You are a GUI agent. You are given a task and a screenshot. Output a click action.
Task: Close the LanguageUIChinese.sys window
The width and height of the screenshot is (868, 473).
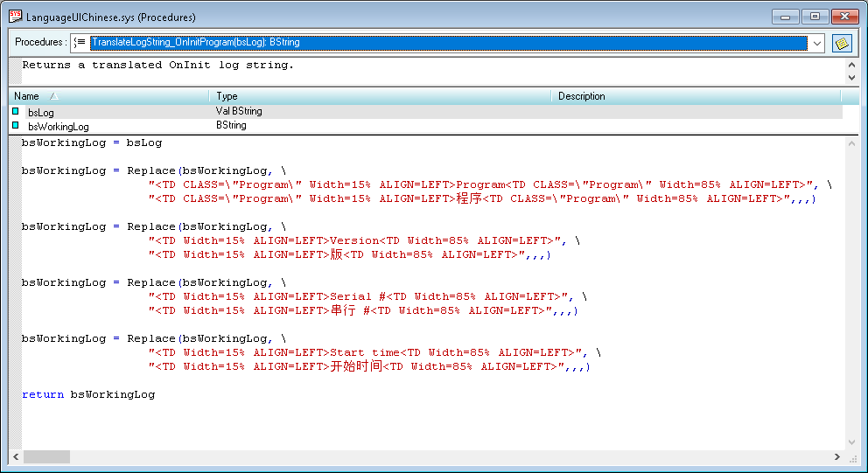[844, 17]
